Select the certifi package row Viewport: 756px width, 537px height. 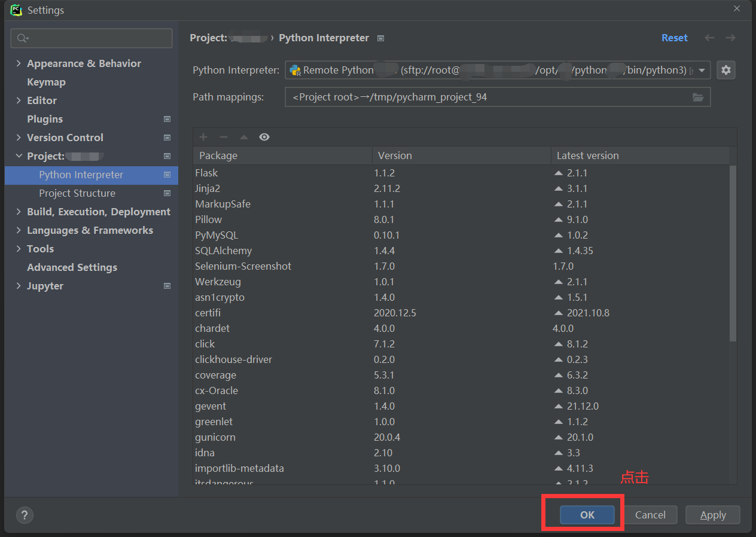point(461,313)
